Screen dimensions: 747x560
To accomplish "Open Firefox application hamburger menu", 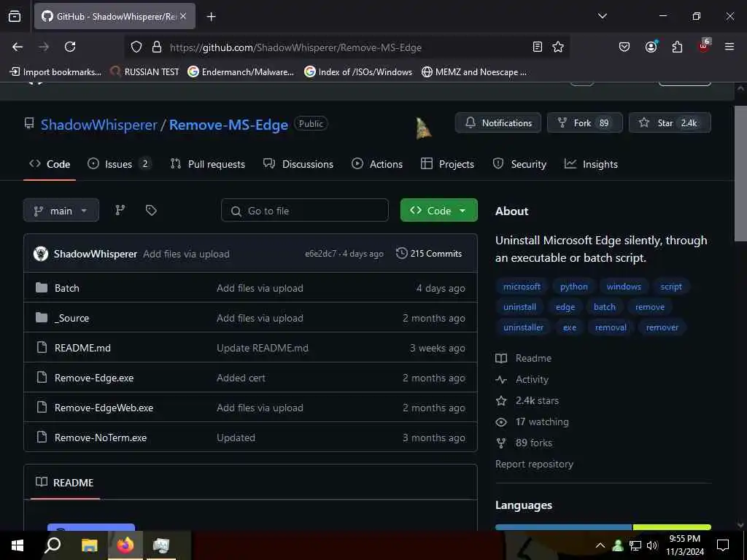I will pos(729,47).
